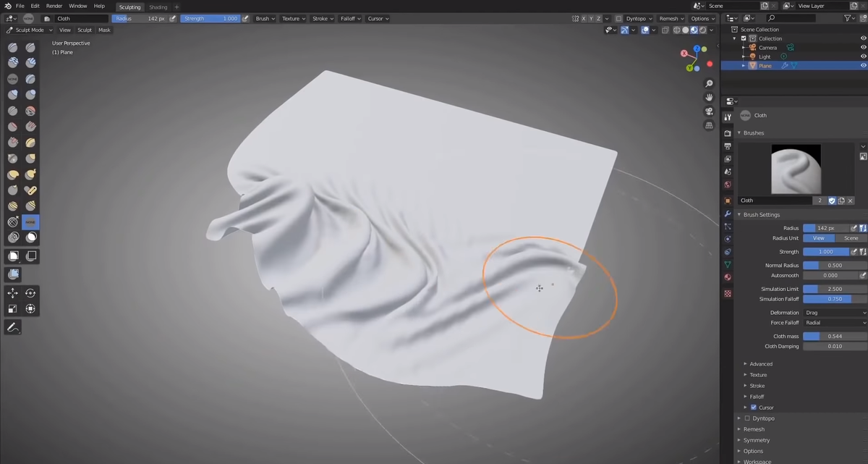Select the Draw sculpt brush
Image resolution: width=868 pixels, height=464 pixels.
click(13, 48)
